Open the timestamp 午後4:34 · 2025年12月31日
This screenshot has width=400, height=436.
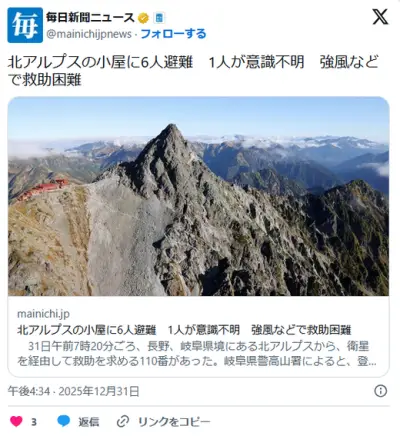73,391
